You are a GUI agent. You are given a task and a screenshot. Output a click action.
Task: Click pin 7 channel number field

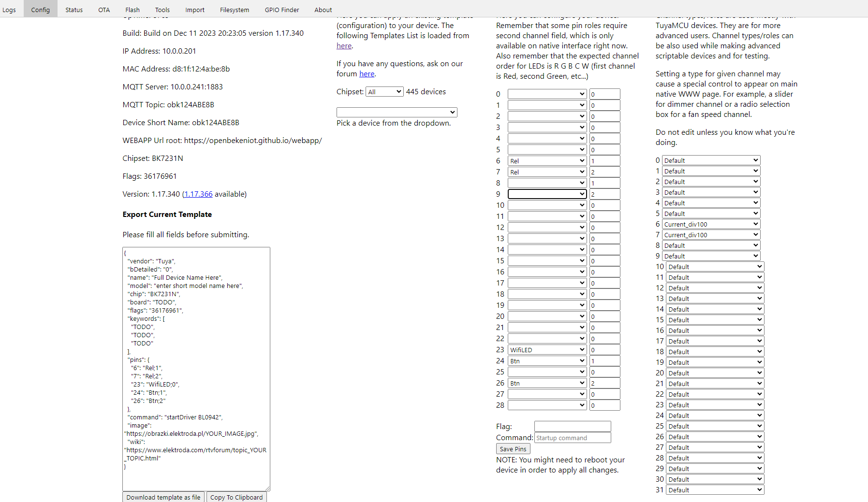point(604,172)
